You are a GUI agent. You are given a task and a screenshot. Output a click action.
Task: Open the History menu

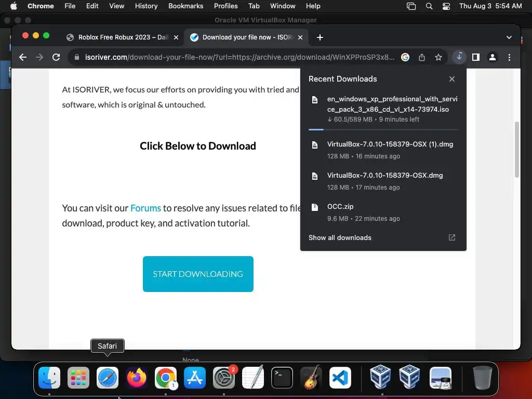(x=146, y=6)
